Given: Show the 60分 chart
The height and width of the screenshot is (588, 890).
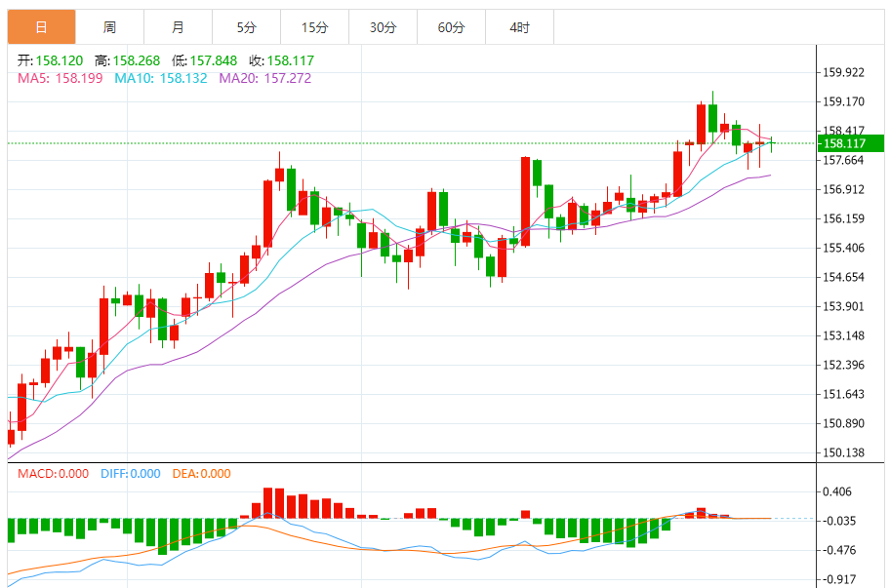Looking at the screenshot, I should pos(451,27).
